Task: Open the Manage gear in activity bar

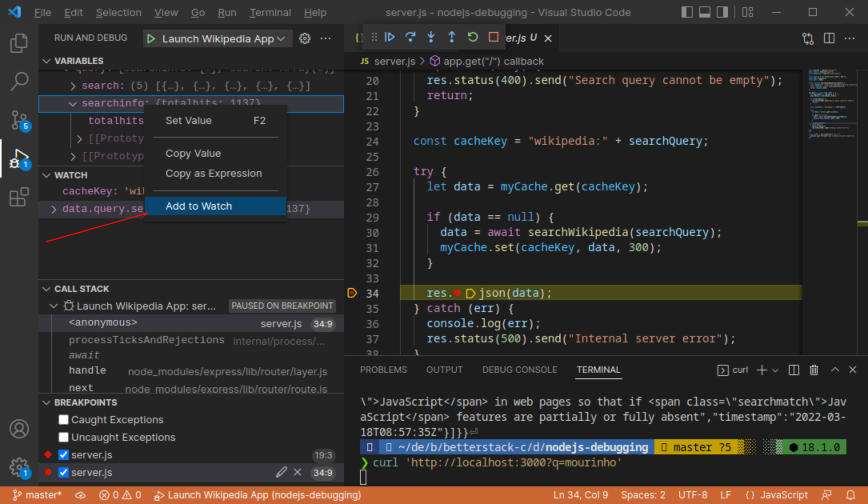Action: (20, 468)
